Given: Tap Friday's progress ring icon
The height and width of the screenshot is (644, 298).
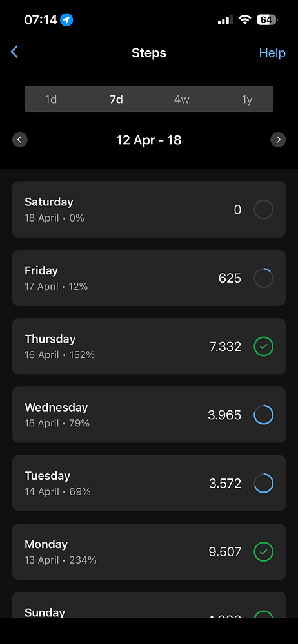Looking at the screenshot, I should 263,278.
